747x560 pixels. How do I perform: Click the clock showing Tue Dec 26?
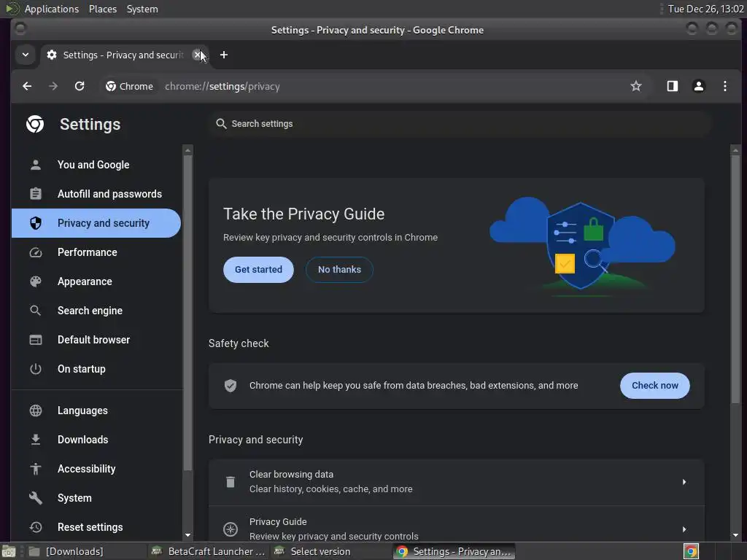coord(705,9)
